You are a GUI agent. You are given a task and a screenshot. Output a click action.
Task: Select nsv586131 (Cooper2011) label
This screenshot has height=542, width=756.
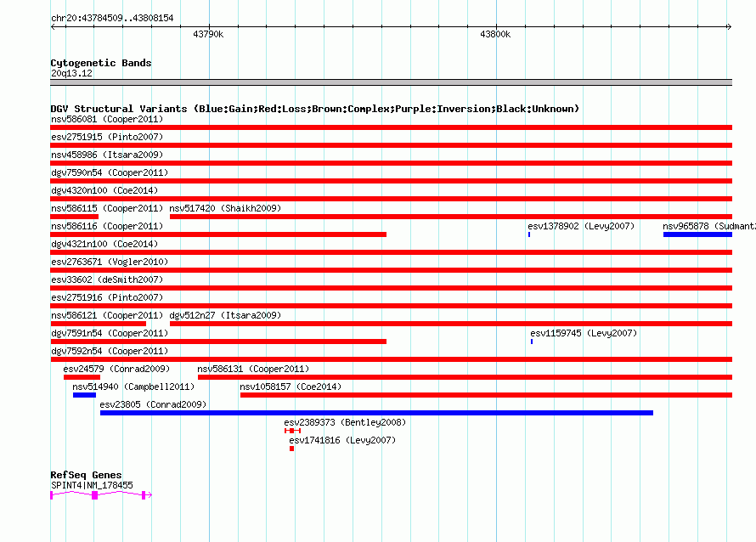(x=253, y=369)
